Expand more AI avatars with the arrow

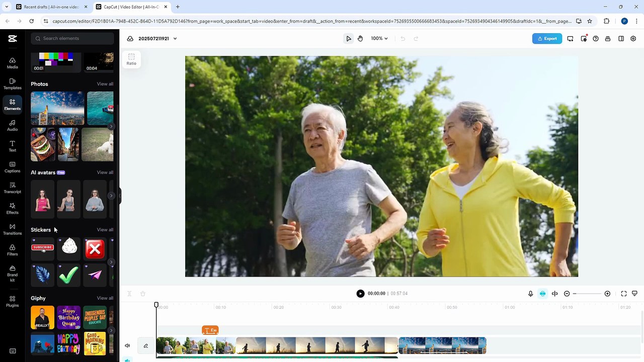pyautogui.click(x=111, y=196)
